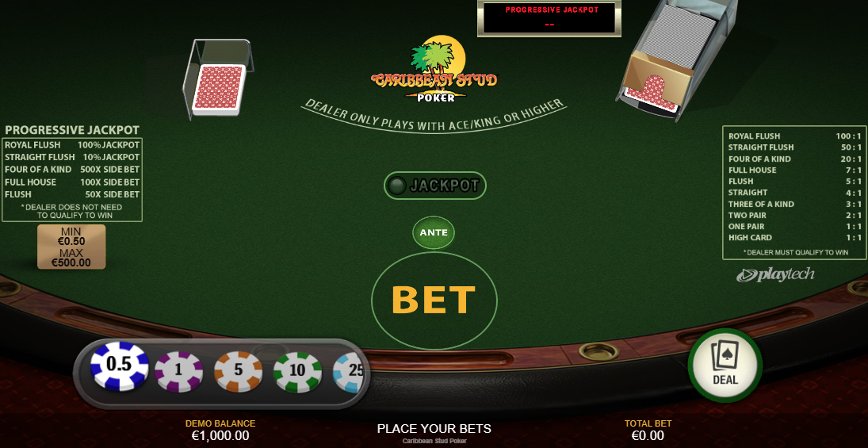868x448 pixels.
Task: Choose the green 10 chip
Action: (x=297, y=372)
